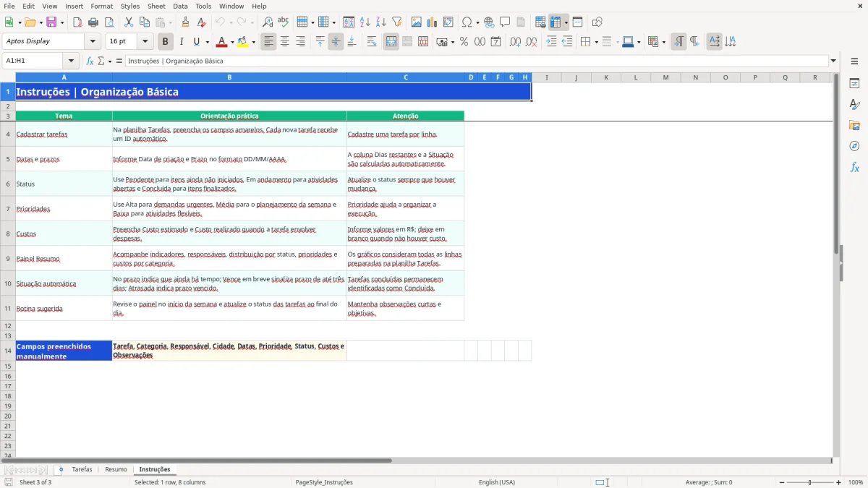Open font name dropdown

click(x=93, y=41)
